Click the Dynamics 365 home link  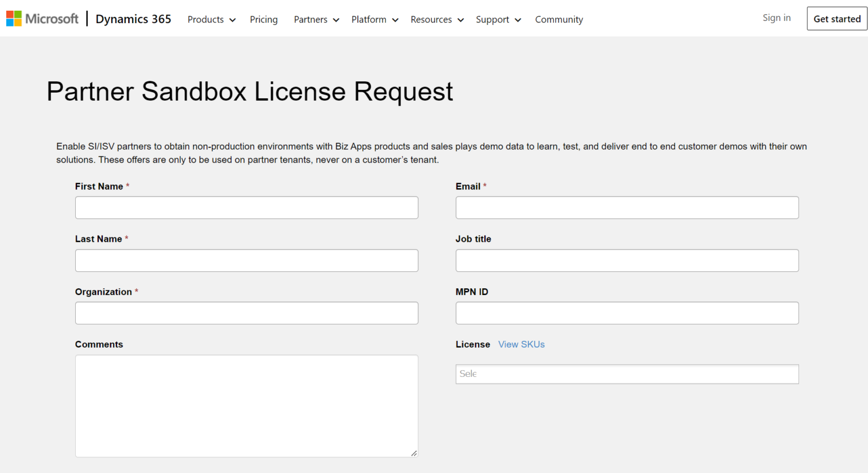pos(133,19)
